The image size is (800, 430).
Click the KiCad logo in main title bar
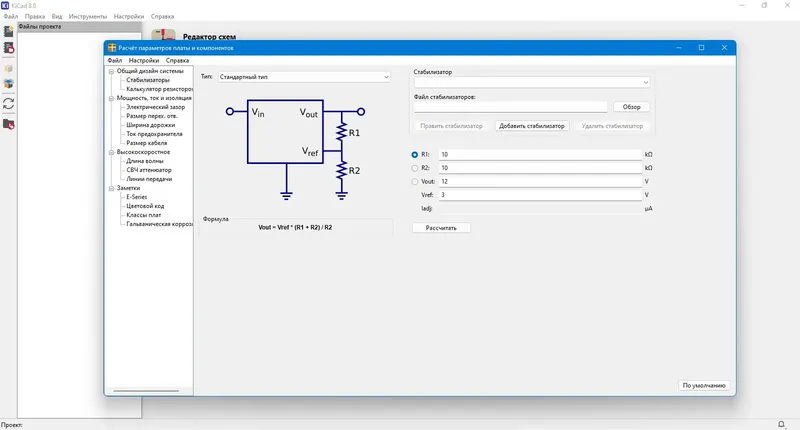5,5
